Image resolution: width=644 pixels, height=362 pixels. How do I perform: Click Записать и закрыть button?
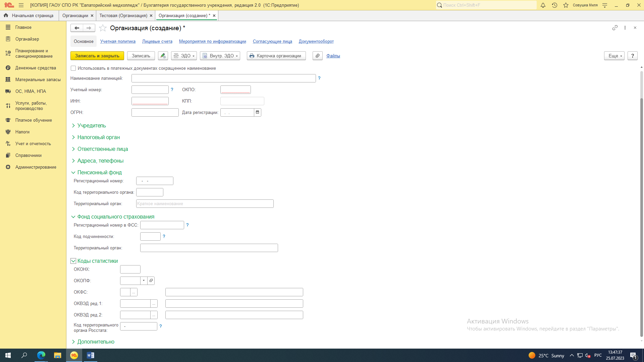[97, 56]
